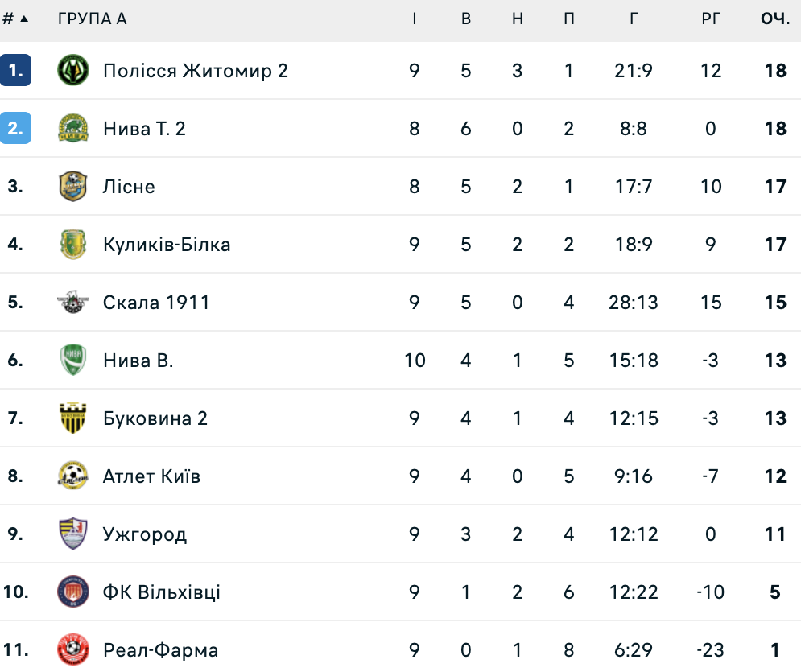801x672 pixels.
Task: Click the dark blue rank 1 badge
Action: [x=16, y=71]
